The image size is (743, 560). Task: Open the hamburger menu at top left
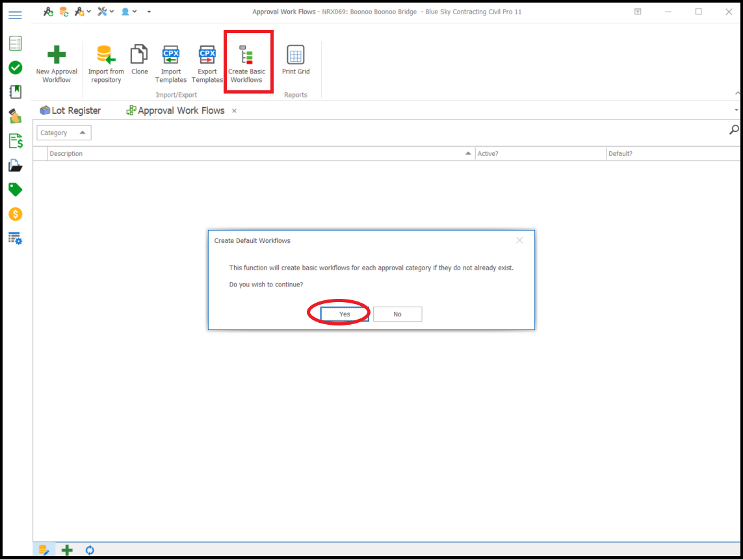point(15,14)
